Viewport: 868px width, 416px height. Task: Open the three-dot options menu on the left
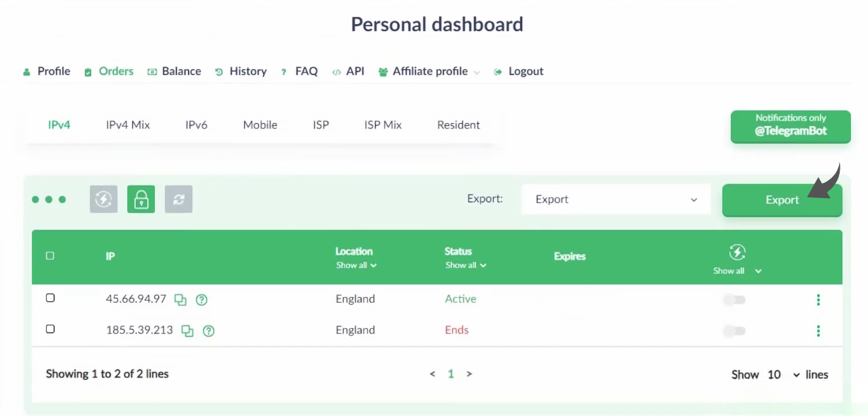tap(50, 199)
